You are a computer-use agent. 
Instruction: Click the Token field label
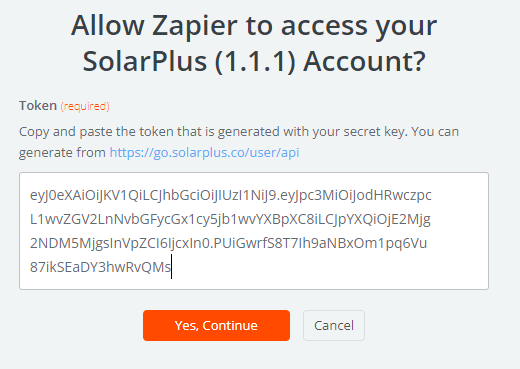click(38, 106)
